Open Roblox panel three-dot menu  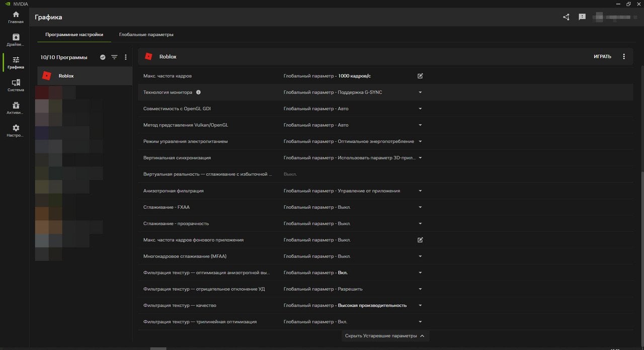(624, 56)
